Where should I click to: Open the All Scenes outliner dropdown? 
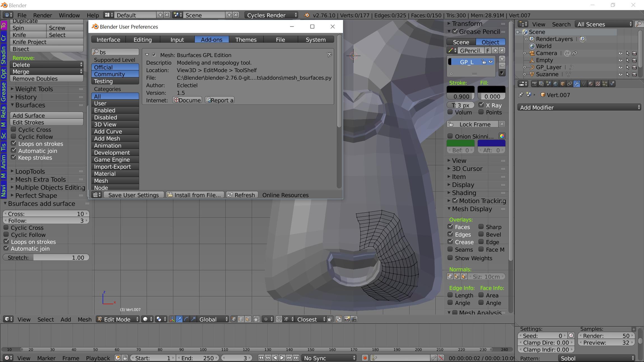click(604, 24)
